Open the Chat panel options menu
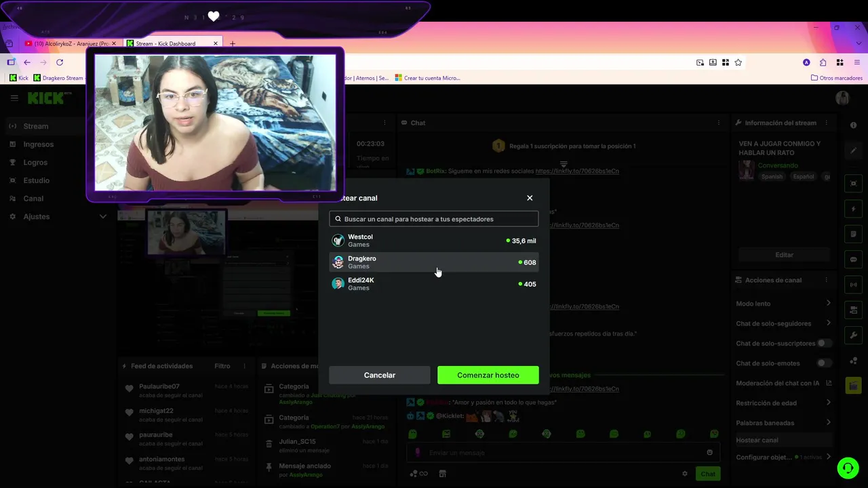The width and height of the screenshot is (868, 488). tap(719, 123)
